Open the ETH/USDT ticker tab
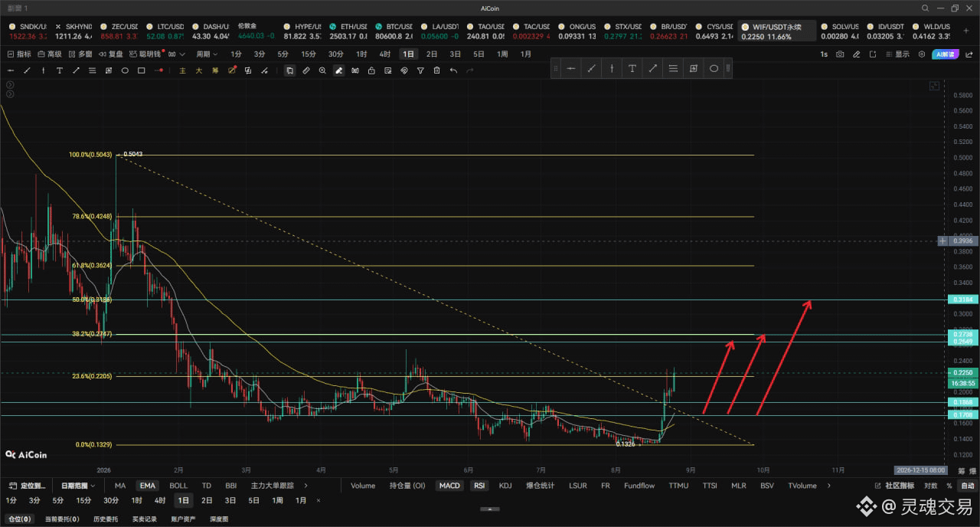The height and width of the screenshot is (527, 980). pyautogui.click(x=348, y=31)
